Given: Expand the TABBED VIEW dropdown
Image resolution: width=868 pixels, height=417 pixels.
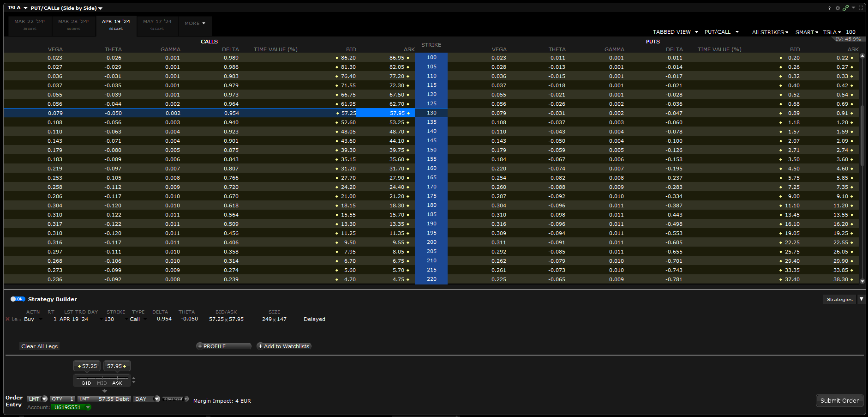Looking at the screenshot, I should 675,32.
